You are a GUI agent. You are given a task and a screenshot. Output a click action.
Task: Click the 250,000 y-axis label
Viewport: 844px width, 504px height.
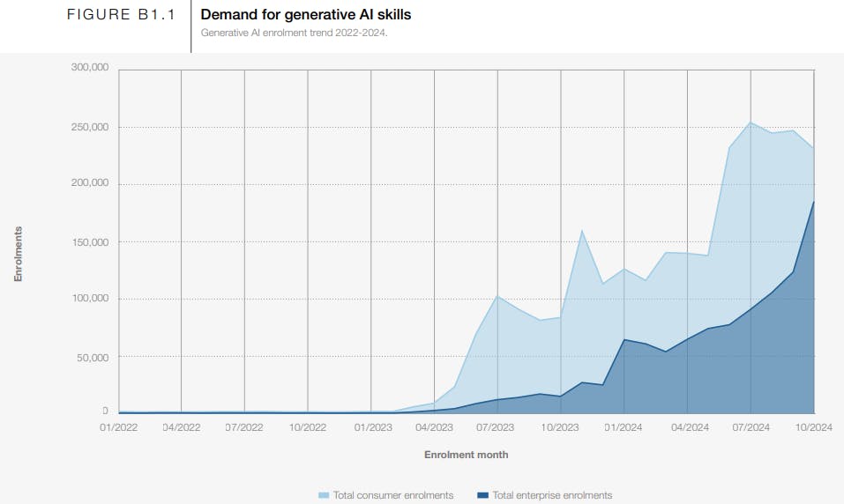coord(90,127)
